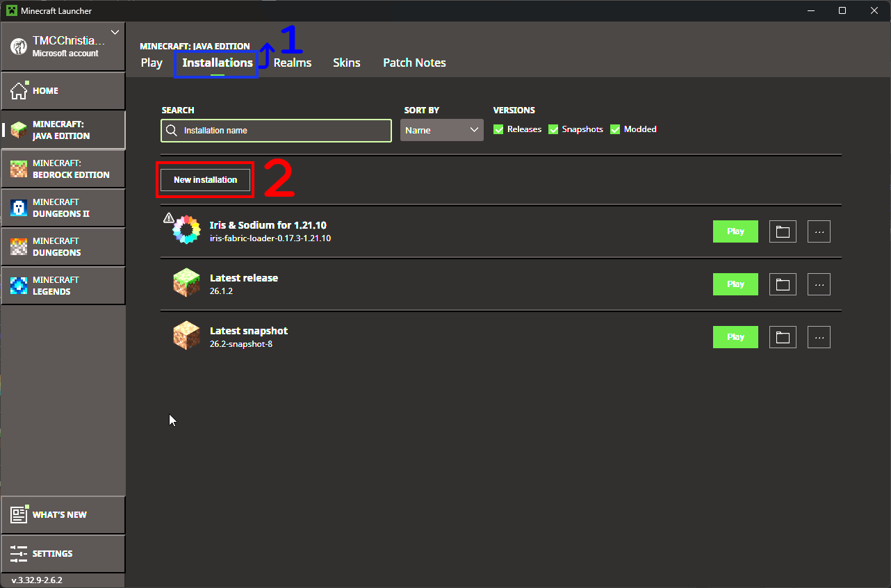Switch to the Play tab
Screen dimensions: 891x588
click(x=152, y=63)
